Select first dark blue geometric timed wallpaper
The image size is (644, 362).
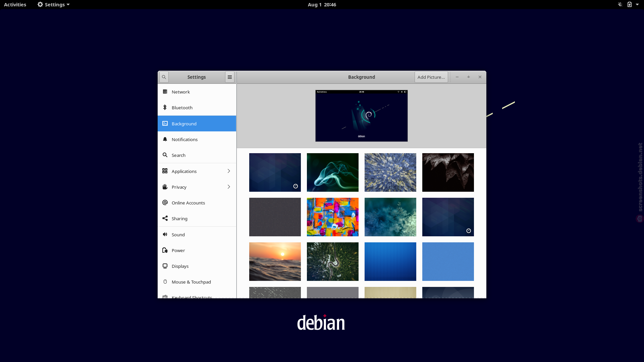point(275,172)
